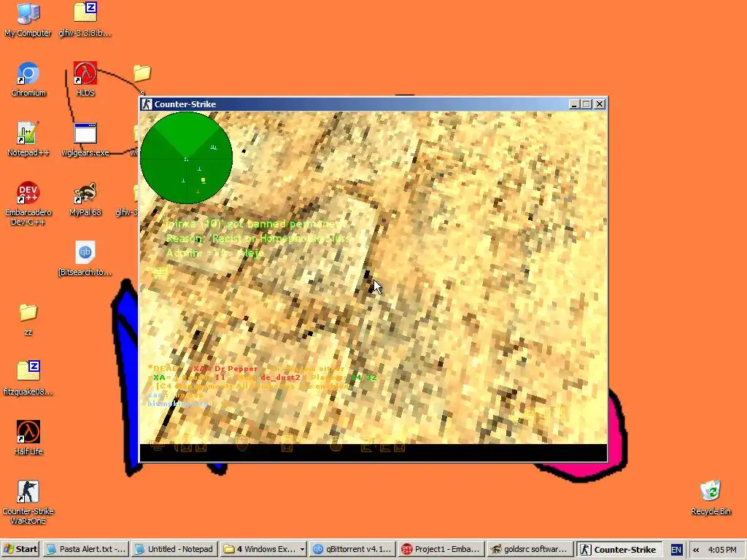Select the wglgears.exe desktop icon
The image size is (747, 560).
[x=85, y=139]
